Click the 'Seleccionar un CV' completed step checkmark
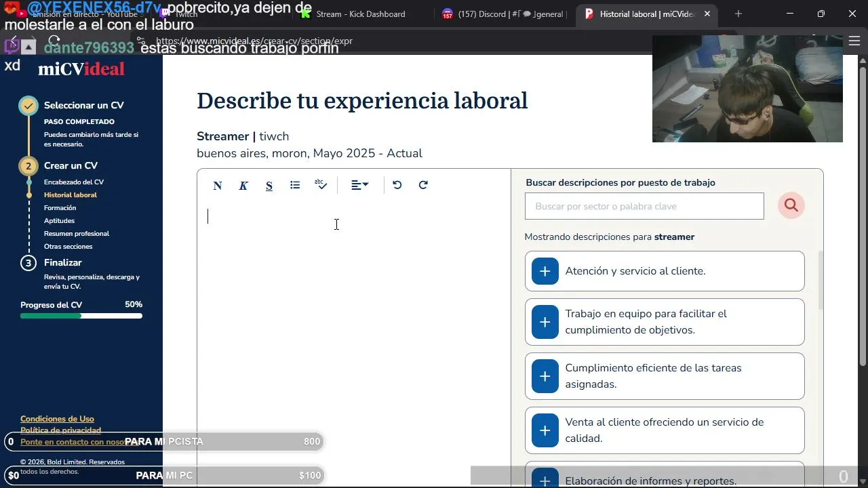 [28, 106]
